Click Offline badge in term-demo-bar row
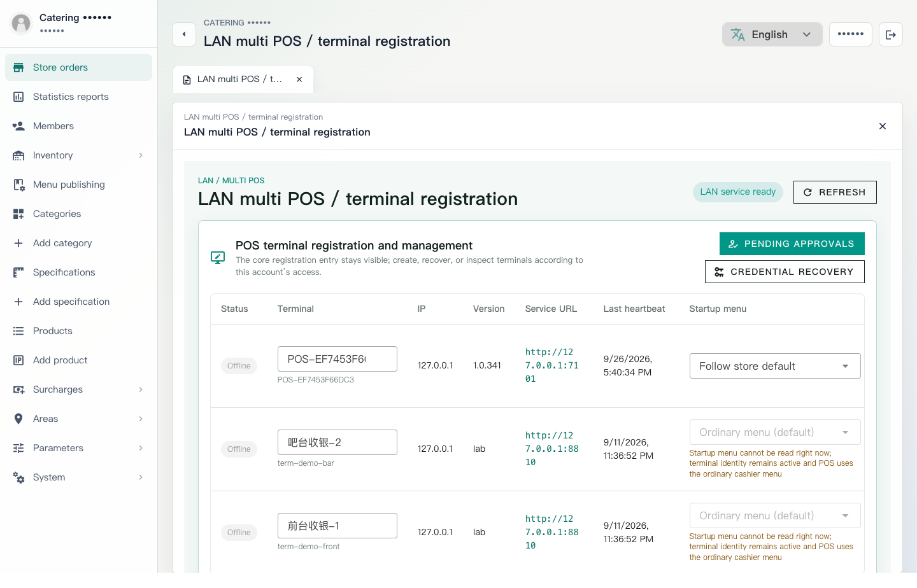This screenshot has height=588, width=917. point(239,449)
